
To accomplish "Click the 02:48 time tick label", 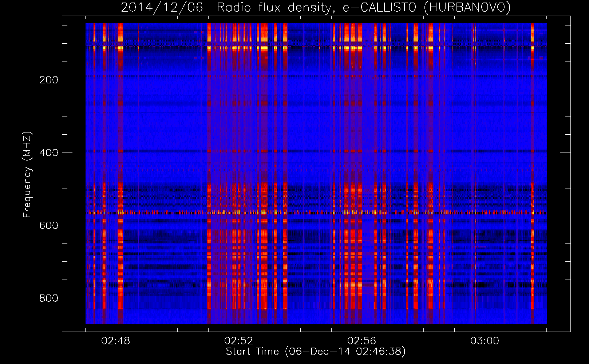I will [115, 341].
